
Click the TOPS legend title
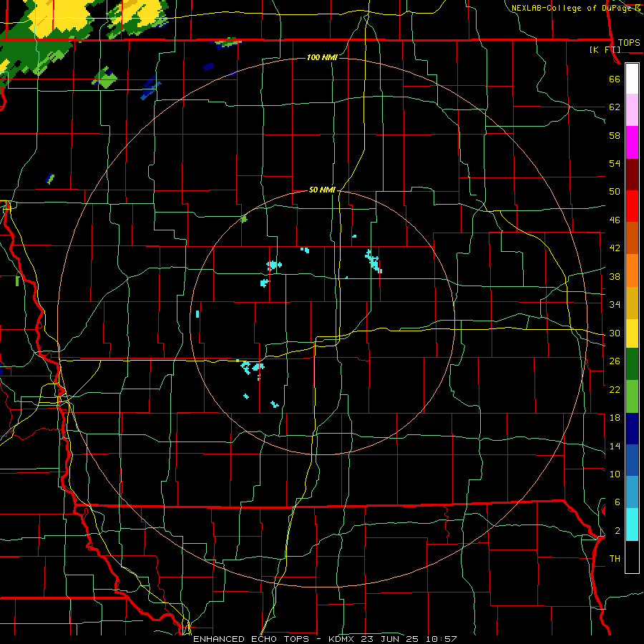(629, 43)
